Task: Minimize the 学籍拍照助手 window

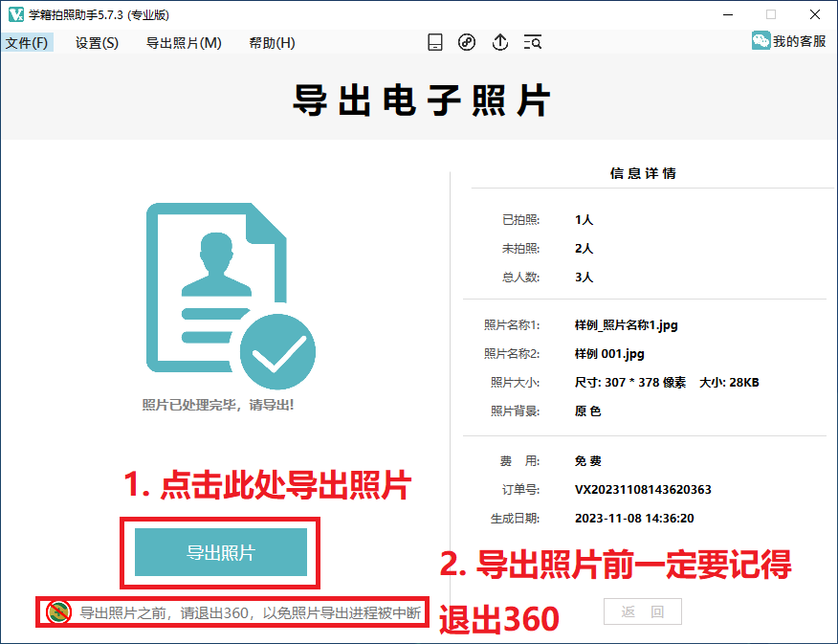Action: 727,14
